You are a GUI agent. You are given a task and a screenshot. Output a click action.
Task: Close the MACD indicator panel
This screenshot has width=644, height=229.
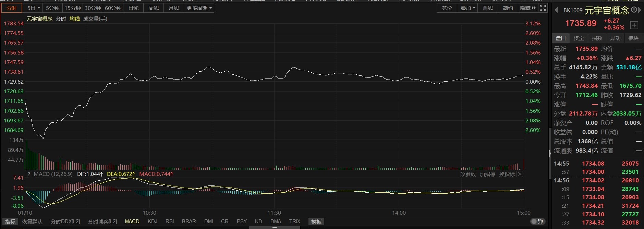(x=520, y=174)
